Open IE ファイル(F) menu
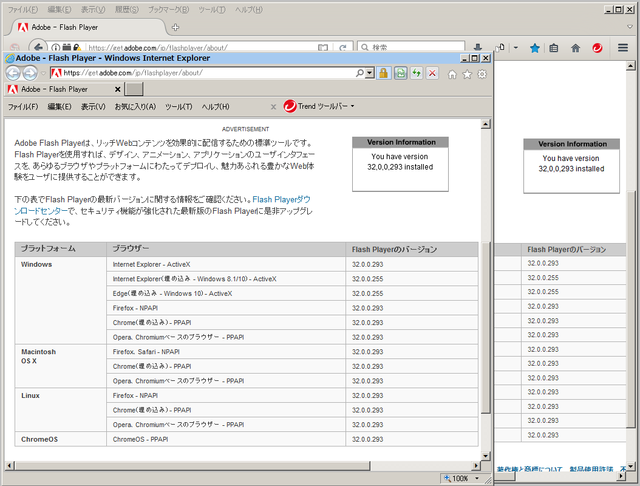This screenshot has width=640, height=486. (x=23, y=107)
